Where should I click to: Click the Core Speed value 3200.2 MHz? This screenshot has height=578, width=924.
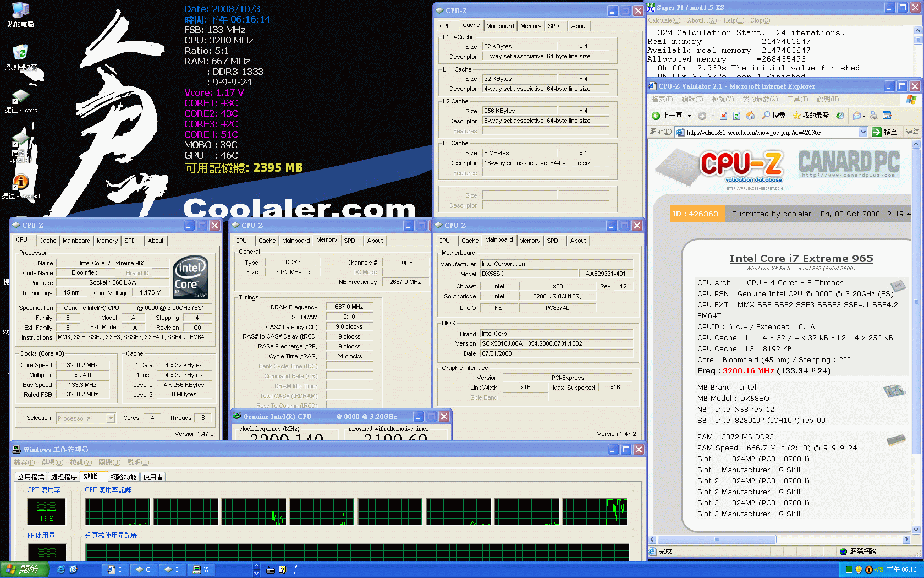click(82, 365)
